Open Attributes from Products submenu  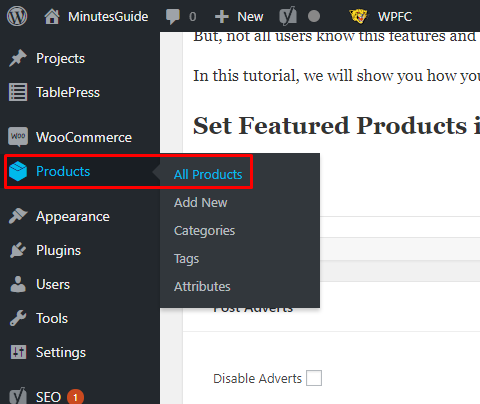[202, 287]
